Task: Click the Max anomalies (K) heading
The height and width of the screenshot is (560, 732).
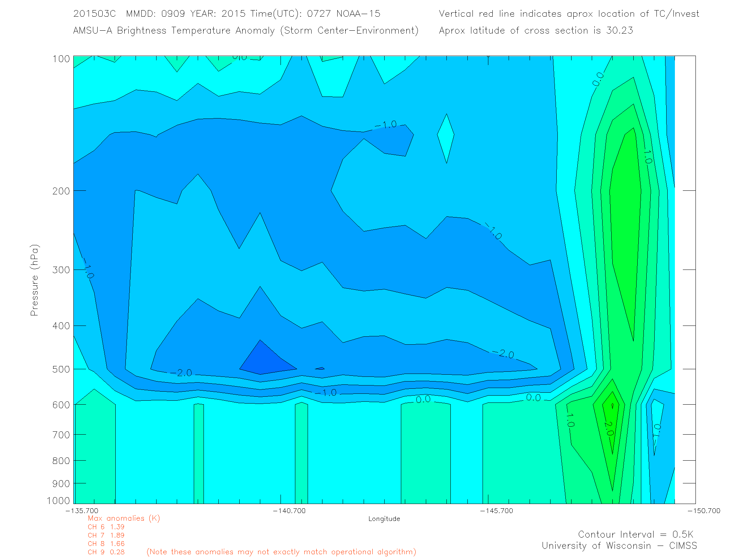Action: 124,518
